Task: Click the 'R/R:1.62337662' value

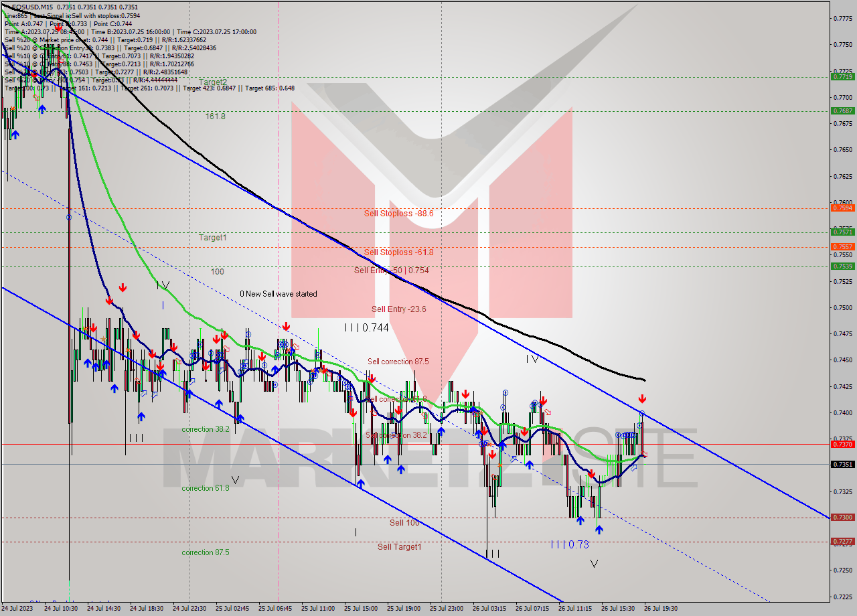Action: 183,40
